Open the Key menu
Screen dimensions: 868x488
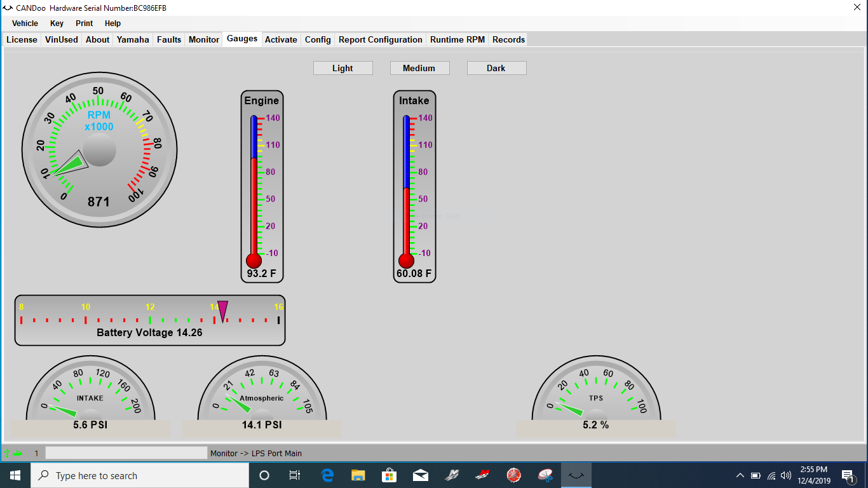pos(57,24)
